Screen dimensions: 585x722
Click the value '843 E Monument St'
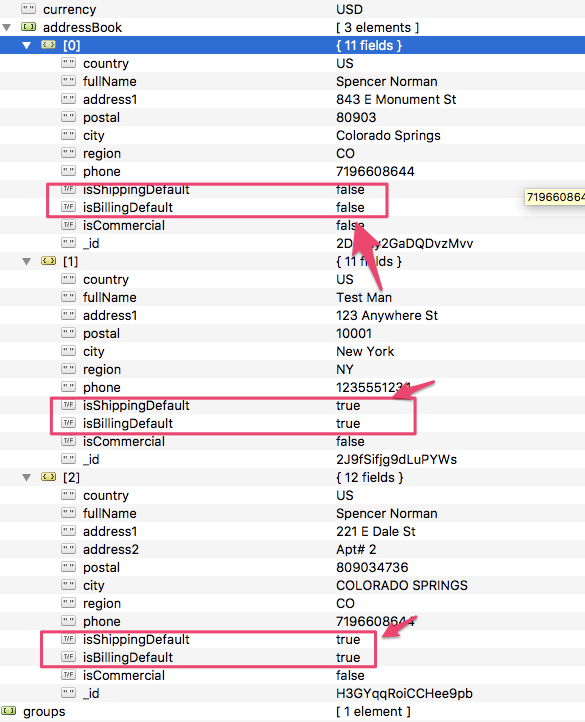pos(396,99)
